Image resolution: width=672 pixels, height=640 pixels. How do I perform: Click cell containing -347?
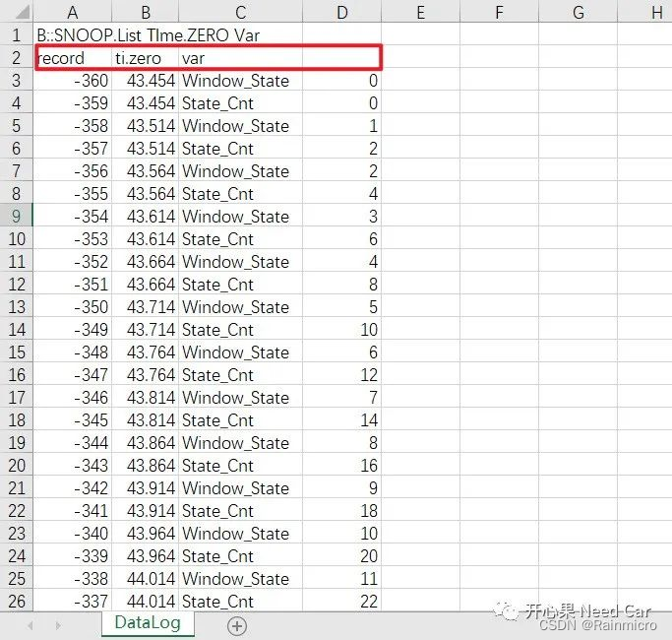73,374
